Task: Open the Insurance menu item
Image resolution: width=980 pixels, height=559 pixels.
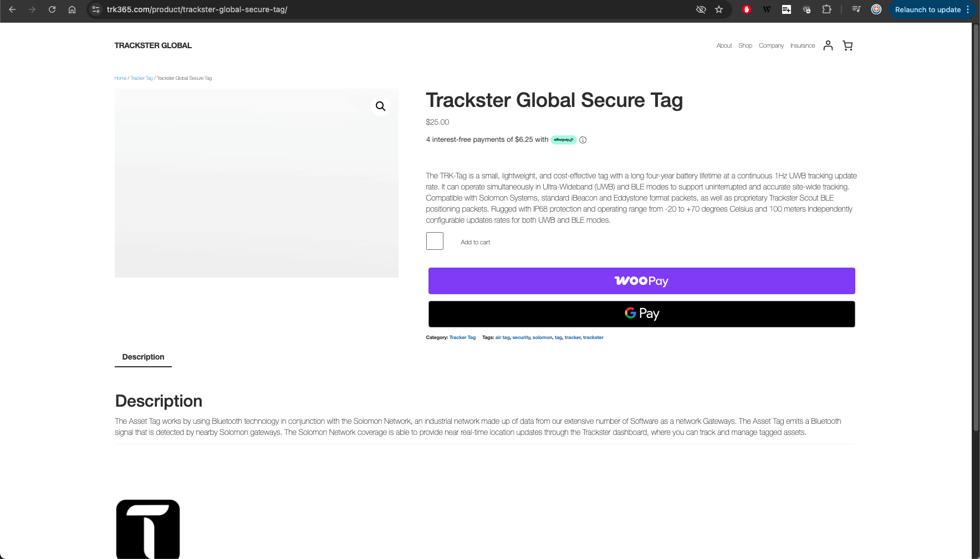Action: 803,45
